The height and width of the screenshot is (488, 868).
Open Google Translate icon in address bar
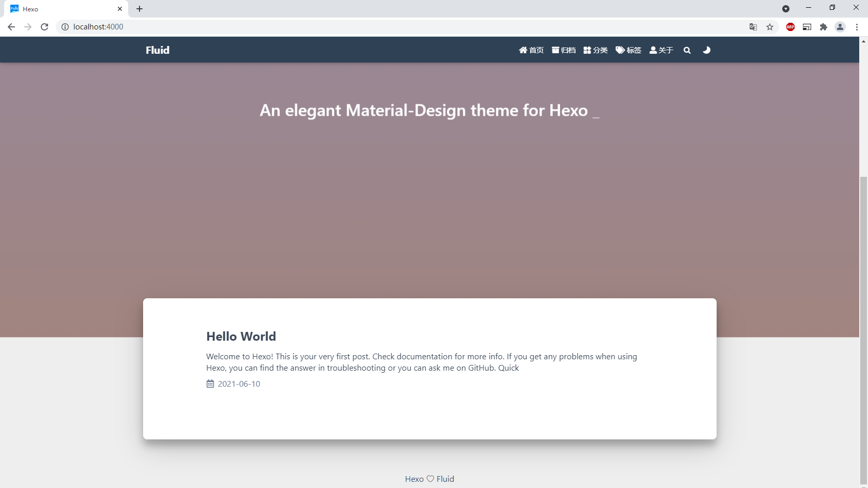[753, 27]
